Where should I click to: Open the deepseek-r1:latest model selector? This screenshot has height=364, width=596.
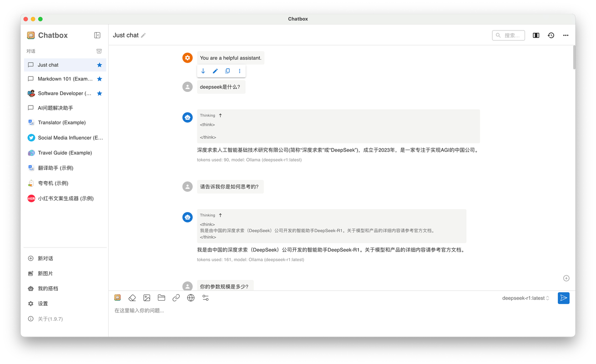tap(526, 298)
